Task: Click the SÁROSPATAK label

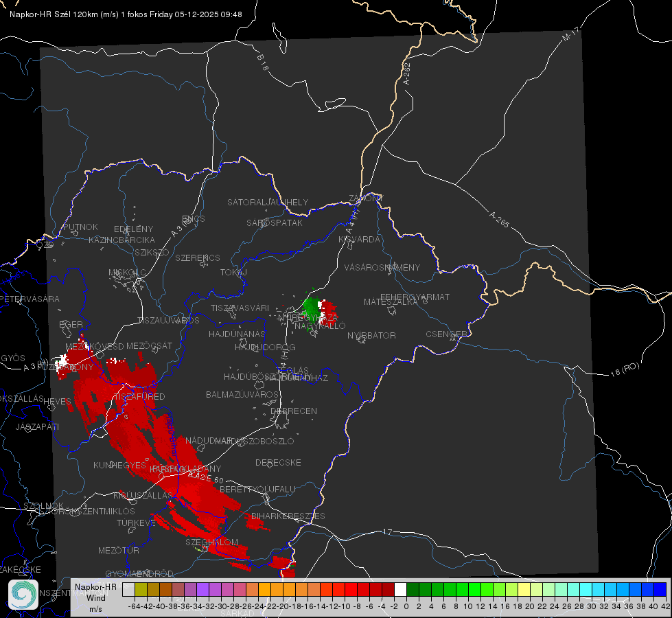Action: 275,222
